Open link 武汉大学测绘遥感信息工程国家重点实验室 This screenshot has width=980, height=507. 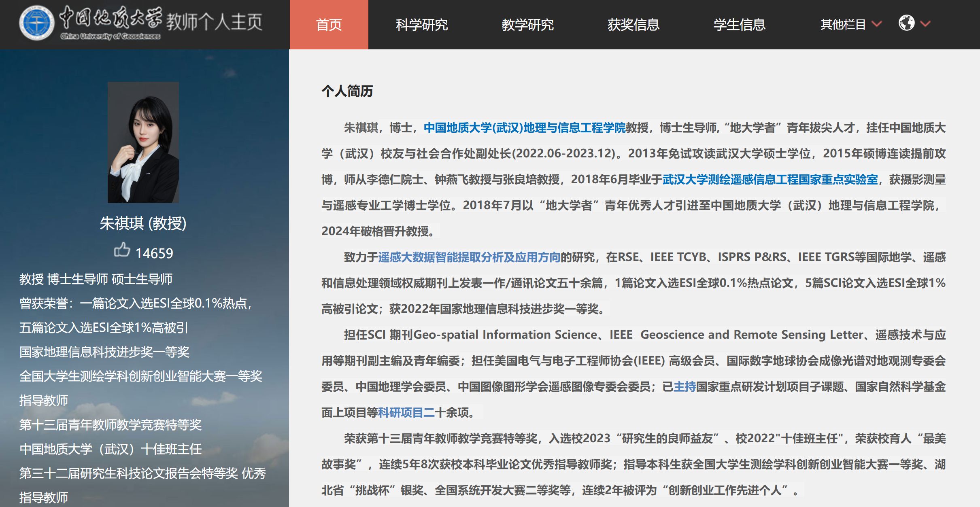770,180
